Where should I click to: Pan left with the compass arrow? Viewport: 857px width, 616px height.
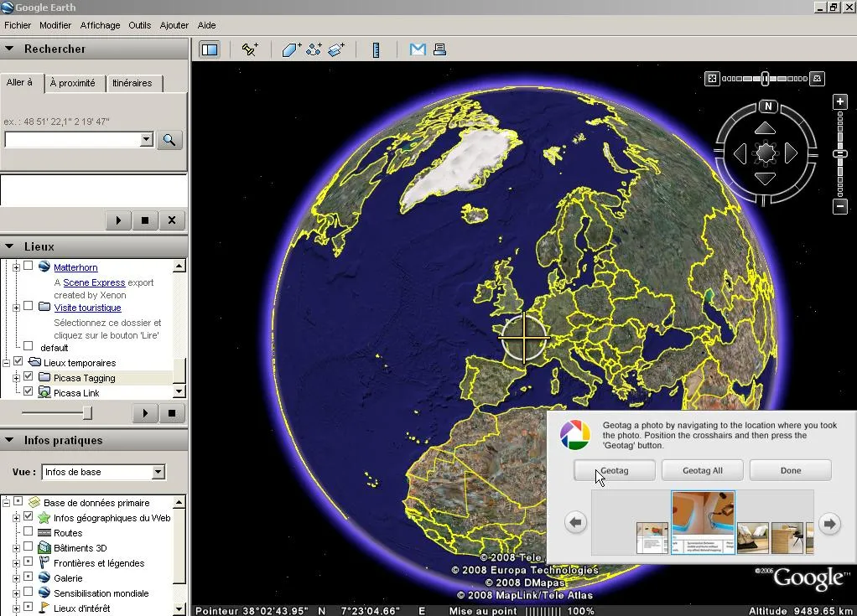(740, 153)
